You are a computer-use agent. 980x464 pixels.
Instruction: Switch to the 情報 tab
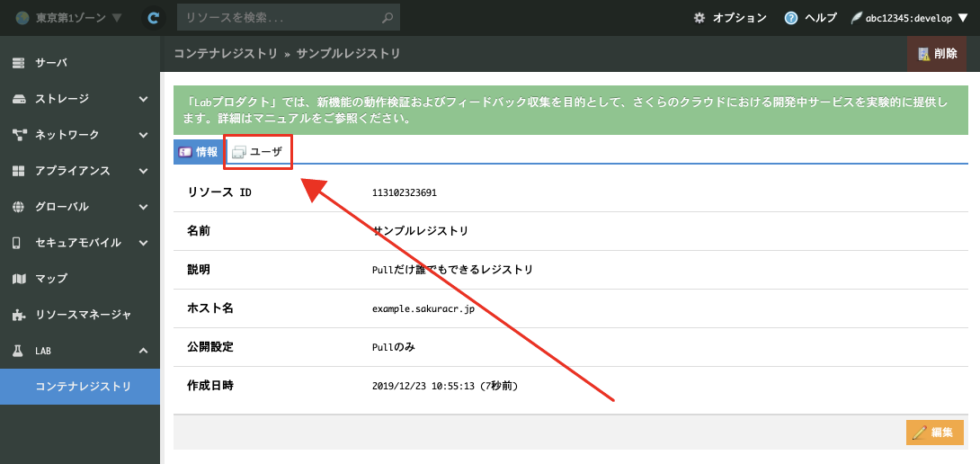coord(199,151)
